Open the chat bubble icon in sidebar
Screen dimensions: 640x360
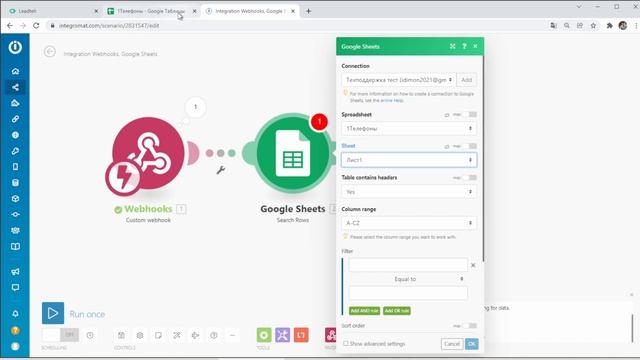15,287
